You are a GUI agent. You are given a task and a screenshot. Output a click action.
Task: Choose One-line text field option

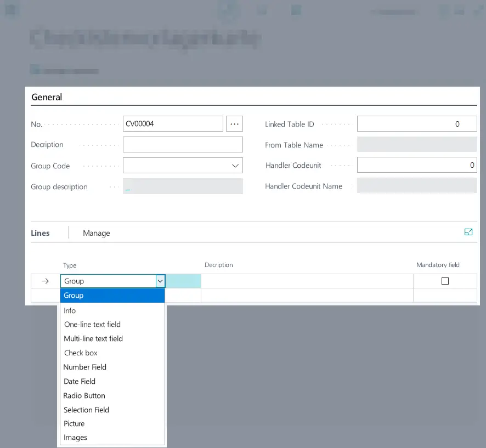coord(92,325)
